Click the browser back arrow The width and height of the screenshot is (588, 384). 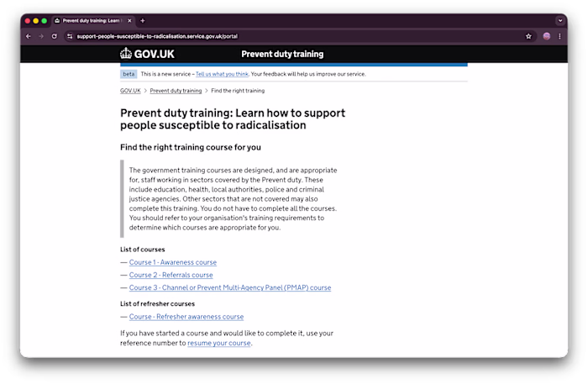click(29, 36)
